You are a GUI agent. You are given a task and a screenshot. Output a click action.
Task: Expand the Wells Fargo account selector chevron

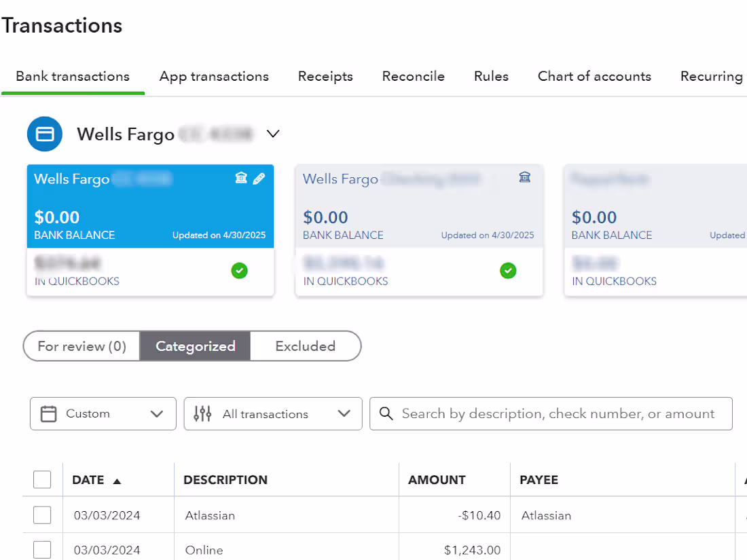(273, 134)
